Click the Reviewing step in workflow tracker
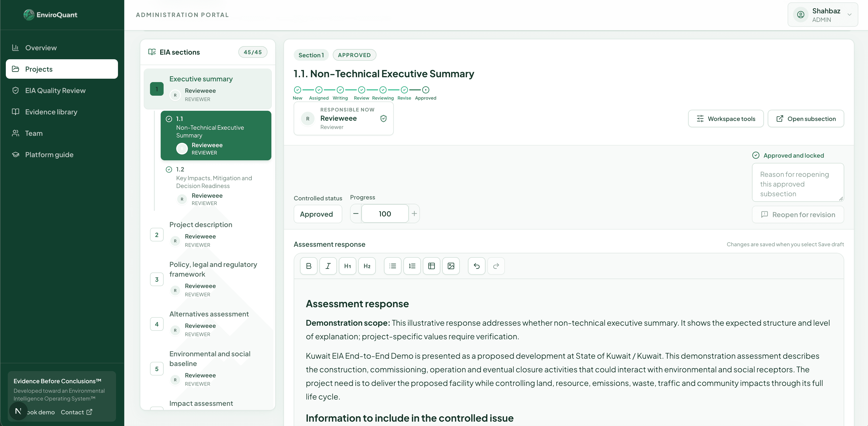The width and height of the screenshot is (868, 426). (383, 93)
